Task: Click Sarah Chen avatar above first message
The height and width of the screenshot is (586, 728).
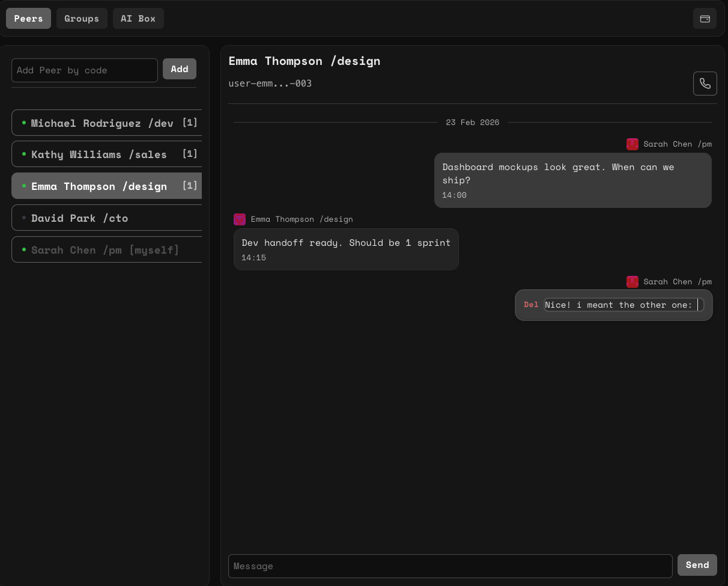Action: click(632, 144)
